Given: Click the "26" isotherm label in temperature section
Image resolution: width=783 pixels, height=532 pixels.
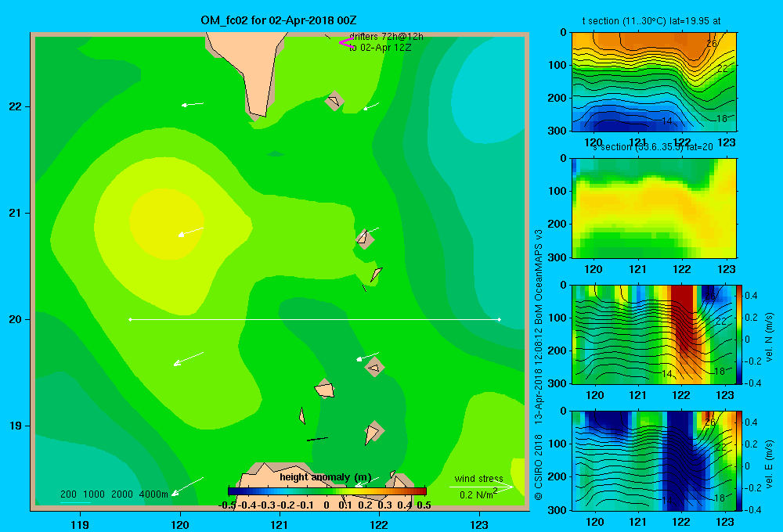Looking at the screenshot, I should 712,44.
